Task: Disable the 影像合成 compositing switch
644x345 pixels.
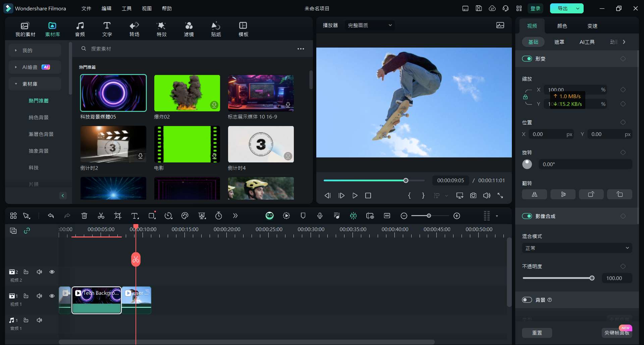Action: 527,216
